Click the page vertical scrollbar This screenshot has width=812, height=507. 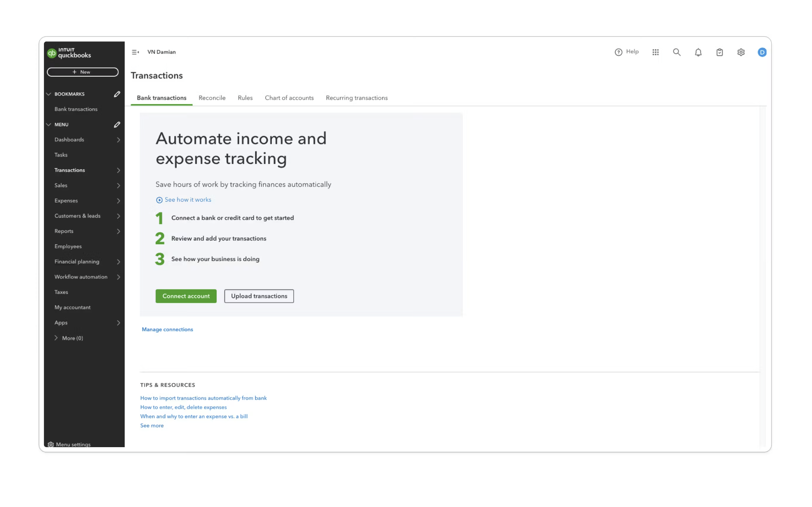coord(763,277)
